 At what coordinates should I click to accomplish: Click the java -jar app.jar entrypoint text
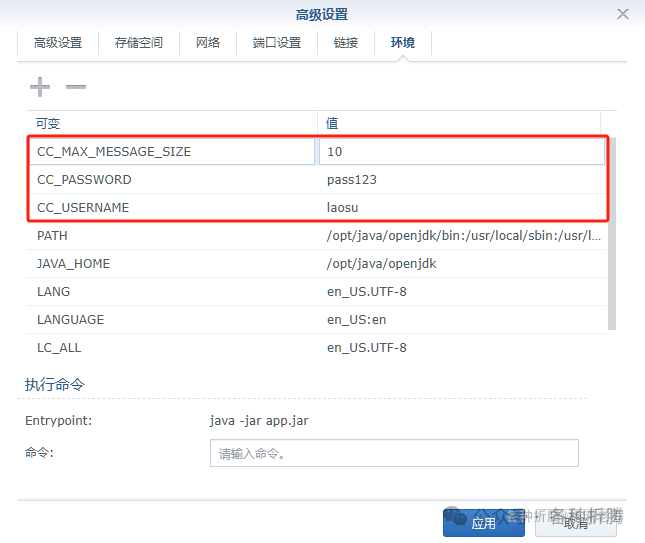[259, 421]
